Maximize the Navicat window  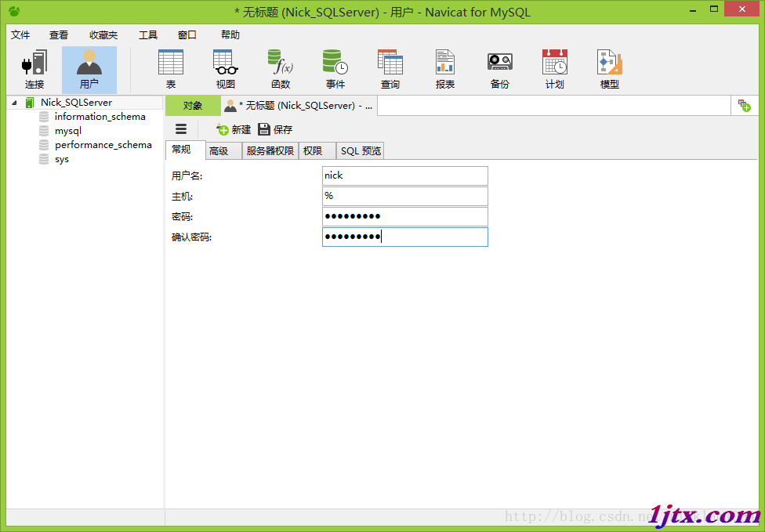coord(714,9)
